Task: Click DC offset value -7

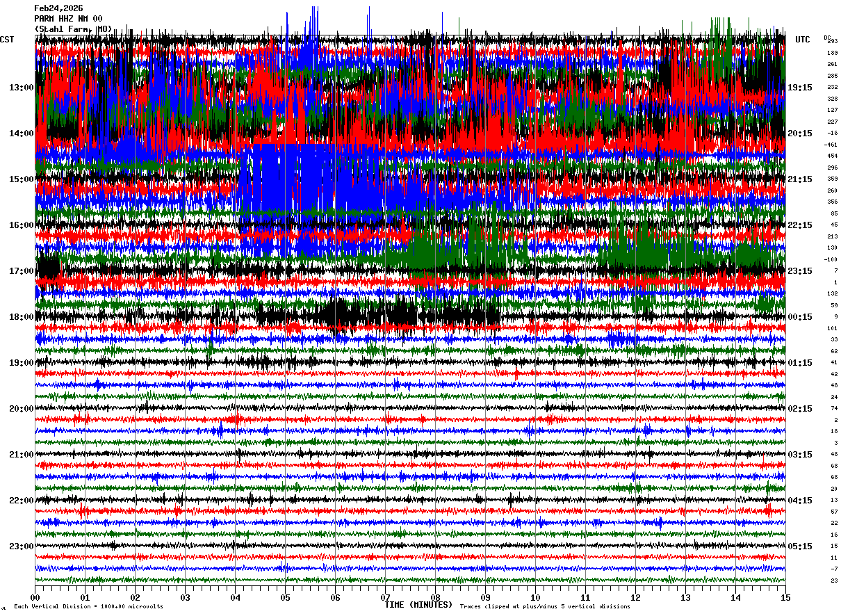Action: click(833, 569)
